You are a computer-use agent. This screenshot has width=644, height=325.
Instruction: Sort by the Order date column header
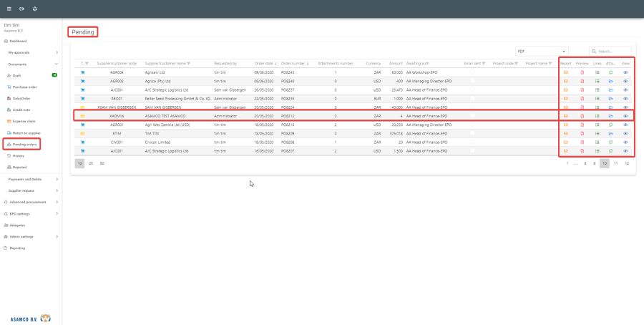coord(264,64)
